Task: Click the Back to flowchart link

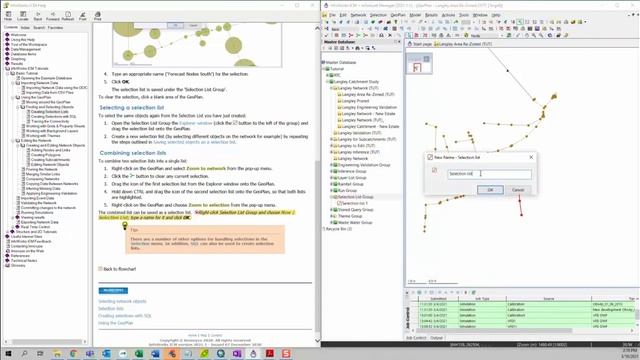Action: pos(120,269)
